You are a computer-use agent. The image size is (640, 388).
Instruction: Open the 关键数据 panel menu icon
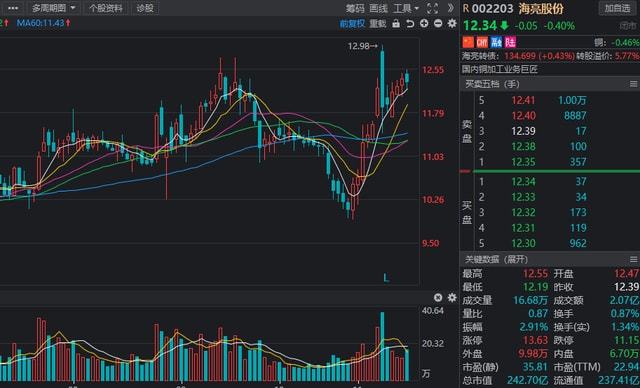[x=633, y=259]
